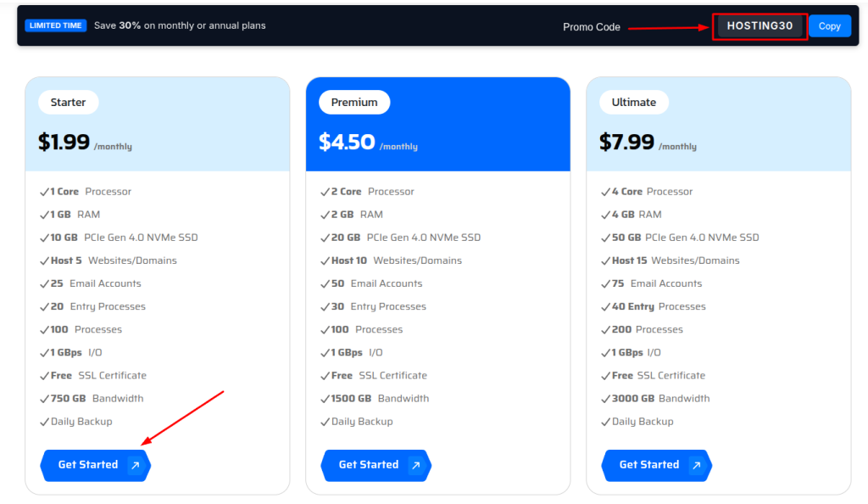
Task: Select the Premium plan label
Action: 354,103
